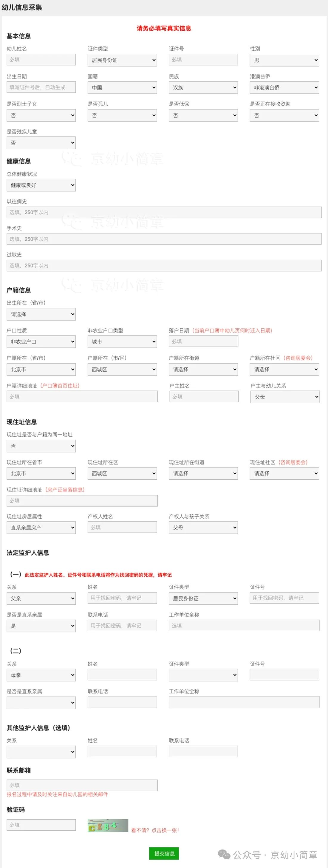The width and height of the screenshot is (328, 868).
Task: Open the 户籍所在街道 dropdown
Action: pyautogui.click(x=203, y=370)
